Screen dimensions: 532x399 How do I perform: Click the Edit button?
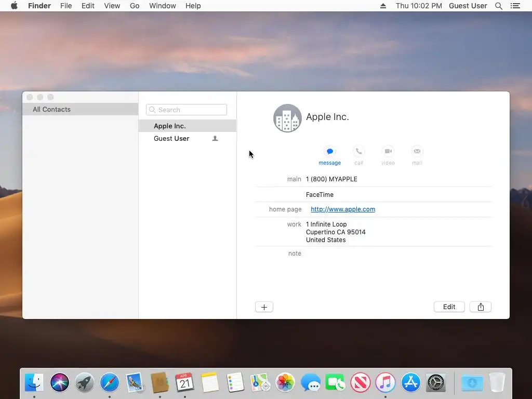pyautogui.click(x=449, y=307)
